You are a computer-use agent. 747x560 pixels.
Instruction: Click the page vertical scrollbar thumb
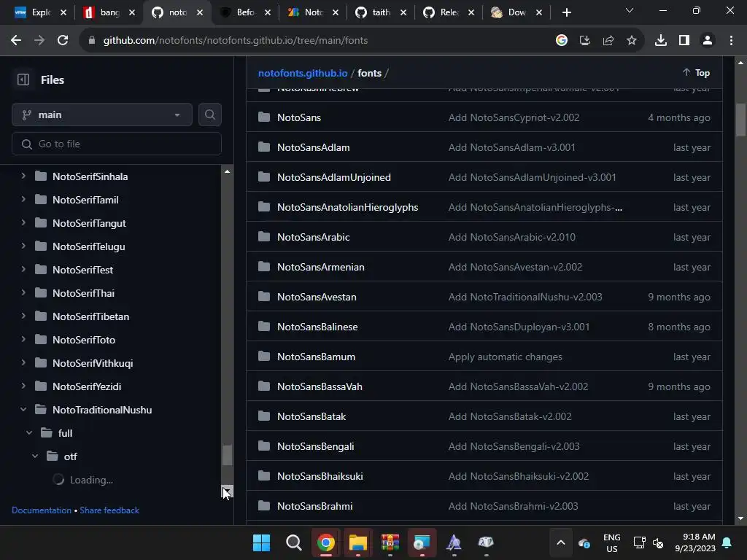click(740, 120)
